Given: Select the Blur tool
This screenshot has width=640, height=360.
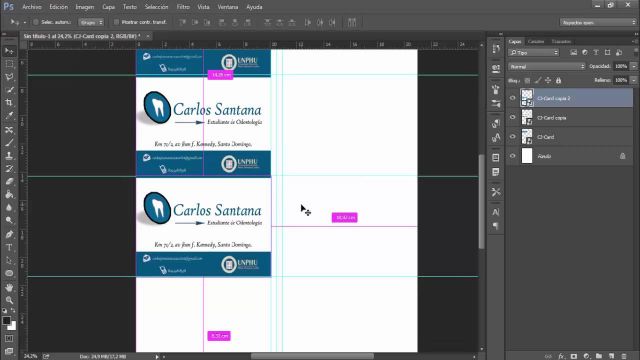Looking at the screenshot, I should pyautogui.click(x=9, y=207).
